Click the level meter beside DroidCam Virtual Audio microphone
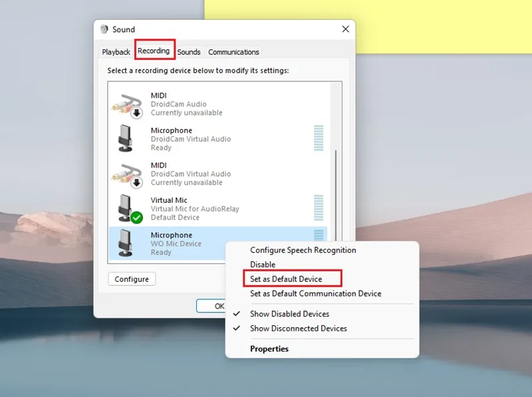532x397 pixels. click(319, 138)
